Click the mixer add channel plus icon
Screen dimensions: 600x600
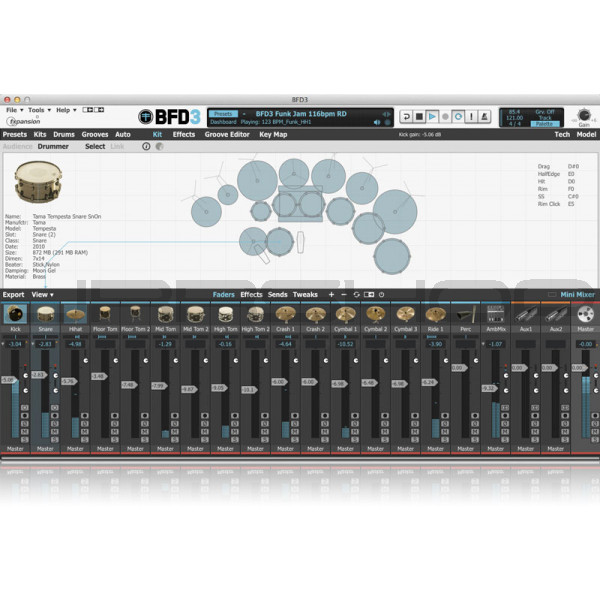pos(331,294)
